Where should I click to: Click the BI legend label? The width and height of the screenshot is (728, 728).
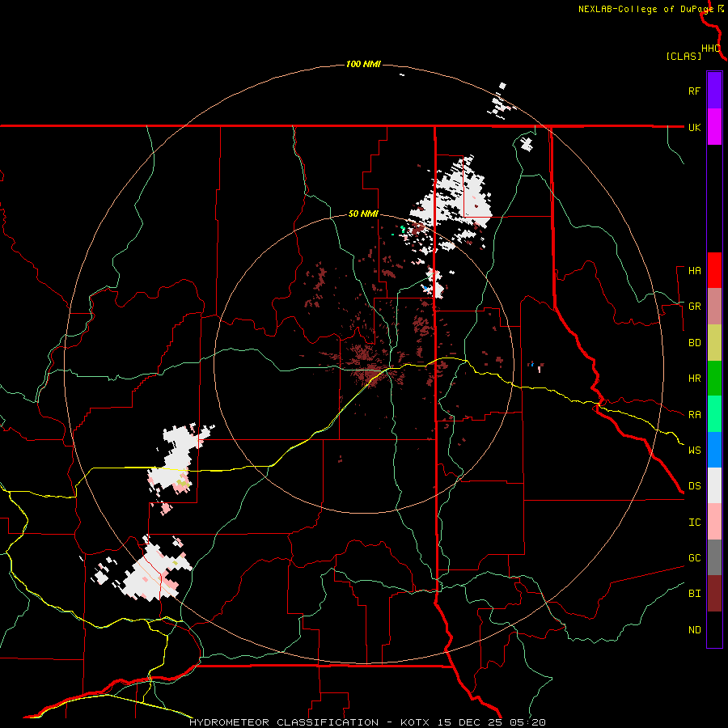[x=694, y=594]
